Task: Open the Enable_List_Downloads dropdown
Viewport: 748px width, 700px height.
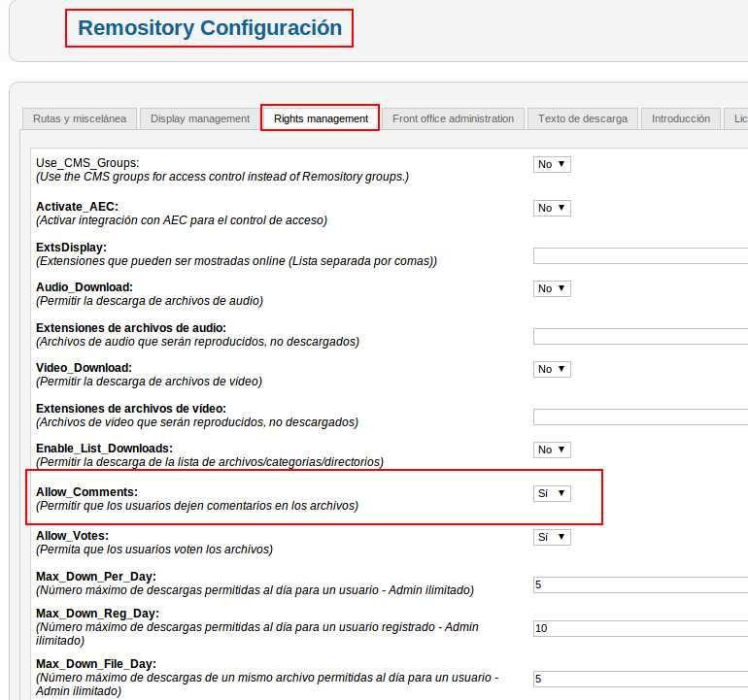Action: pos(552,450)
